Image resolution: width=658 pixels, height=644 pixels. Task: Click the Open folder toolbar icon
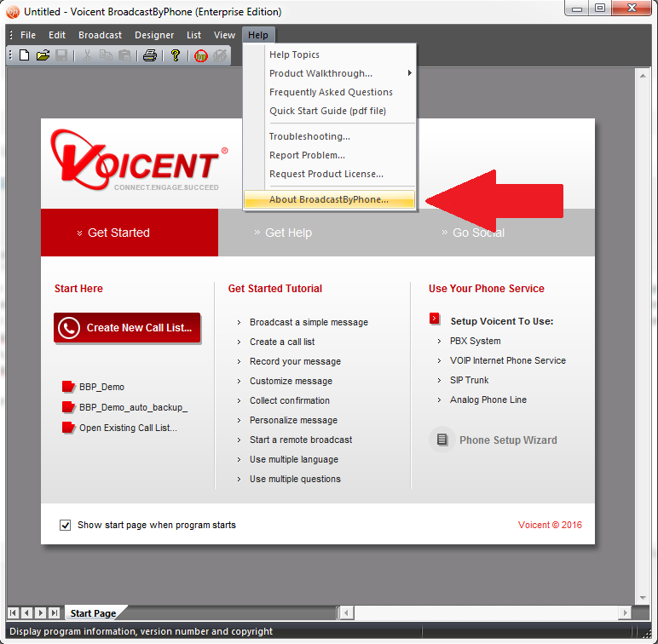coord(43,55)
